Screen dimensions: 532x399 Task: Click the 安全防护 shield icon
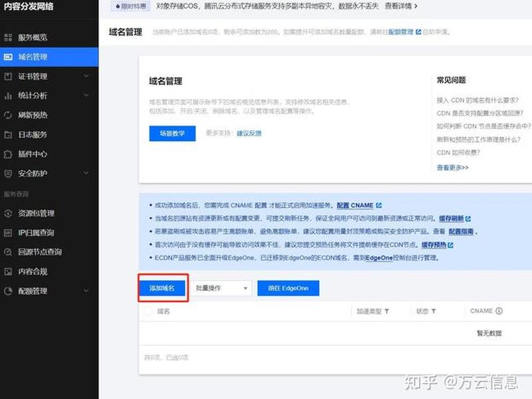[x=8, y=174]
